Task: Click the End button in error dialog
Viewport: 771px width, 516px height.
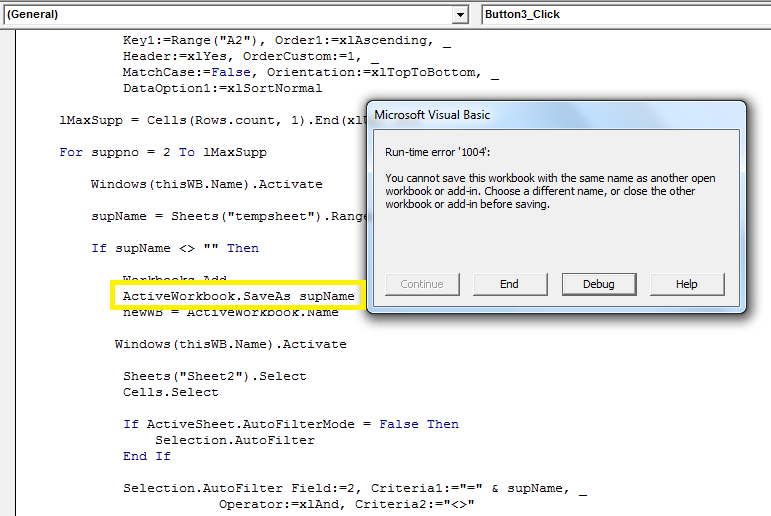Action: coord(509,284)
